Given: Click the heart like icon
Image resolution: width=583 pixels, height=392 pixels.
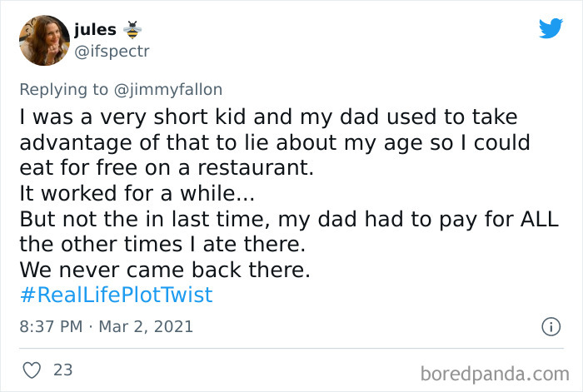Looking at the screenshot, I should click(x=32, y=369).
